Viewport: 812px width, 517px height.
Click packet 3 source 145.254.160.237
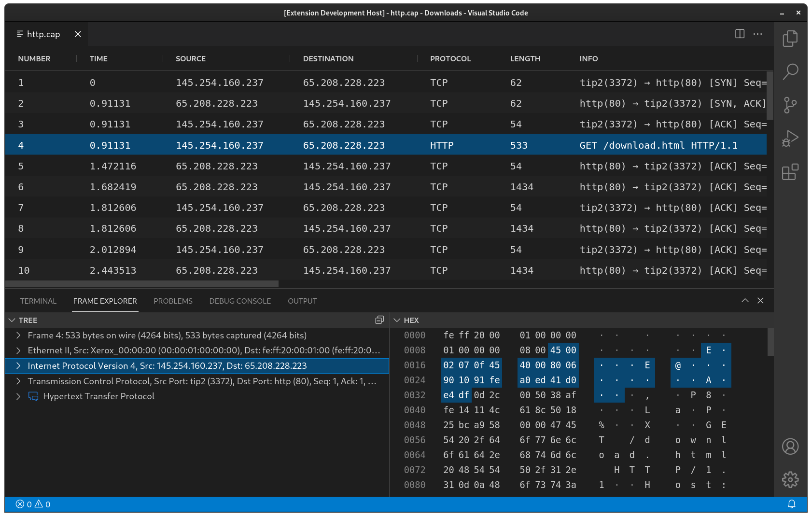point(220,124)
